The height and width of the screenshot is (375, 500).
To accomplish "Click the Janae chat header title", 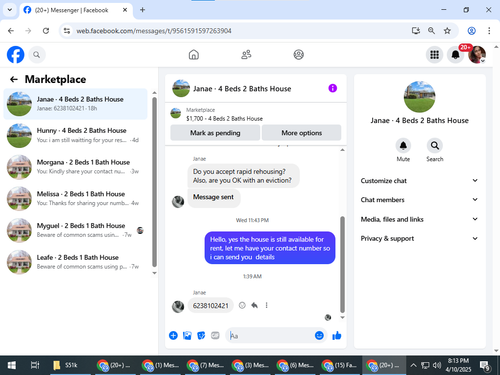I will click(x=242, y=89).
